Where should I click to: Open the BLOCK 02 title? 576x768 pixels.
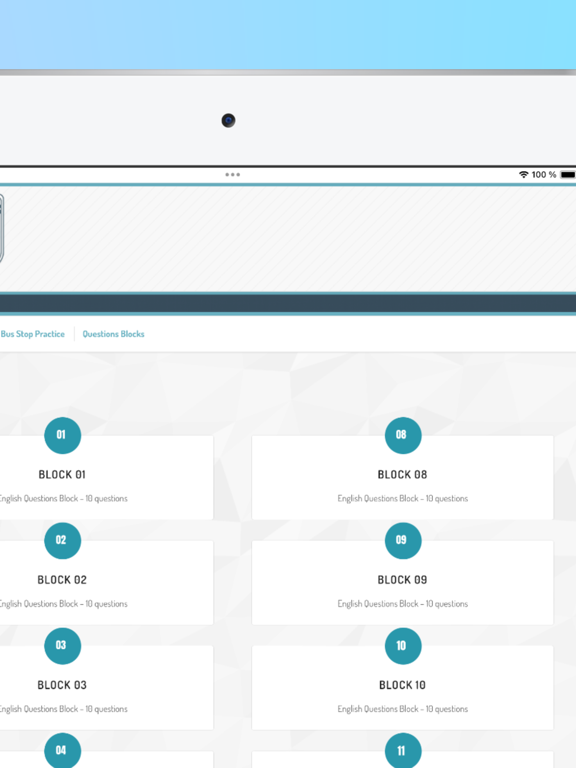coord(62,580)
